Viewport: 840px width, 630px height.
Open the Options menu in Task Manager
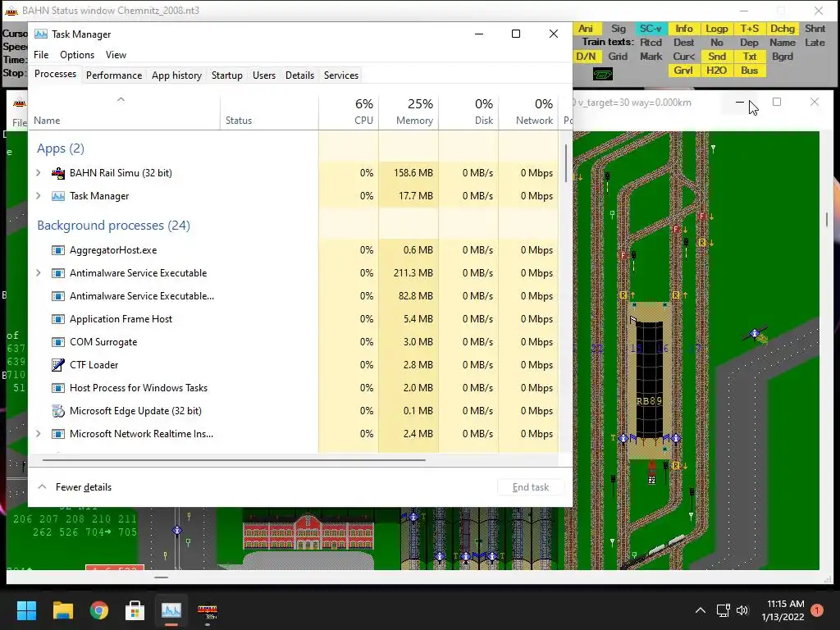click(x=77, y=55)
